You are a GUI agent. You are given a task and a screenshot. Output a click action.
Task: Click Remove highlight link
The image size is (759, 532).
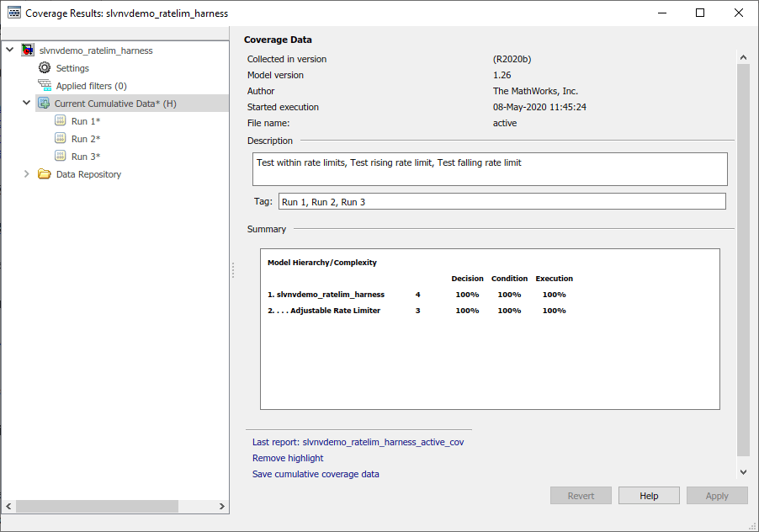288,458
